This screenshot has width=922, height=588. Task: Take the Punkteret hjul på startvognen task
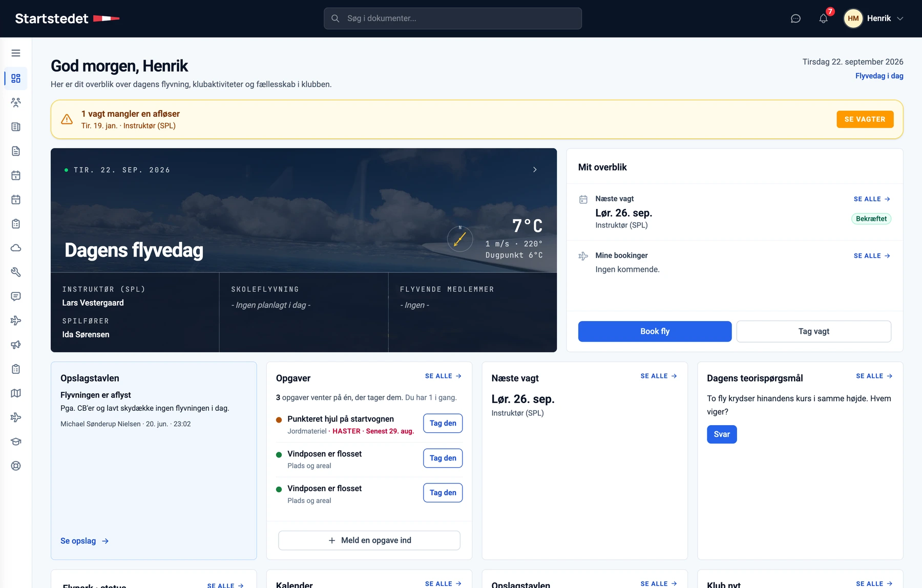443,423
